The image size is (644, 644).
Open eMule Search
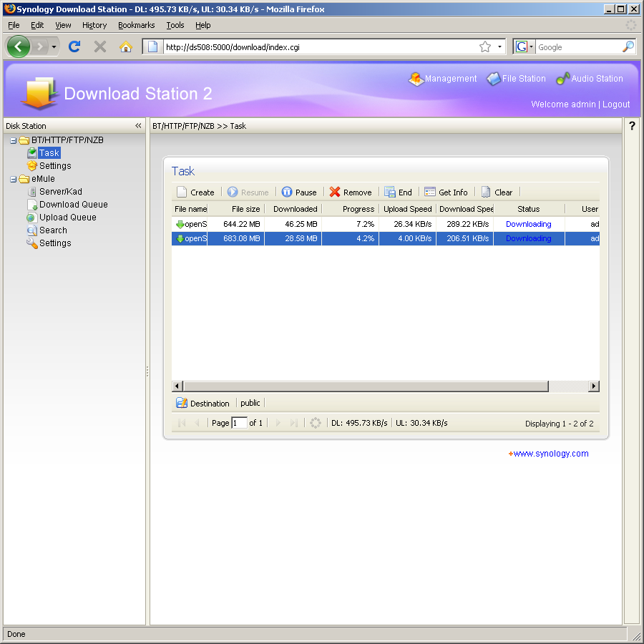click(53, 230)
